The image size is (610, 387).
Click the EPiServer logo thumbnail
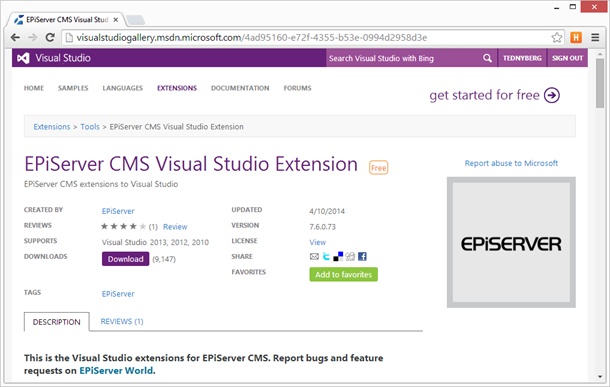[511, 242]
